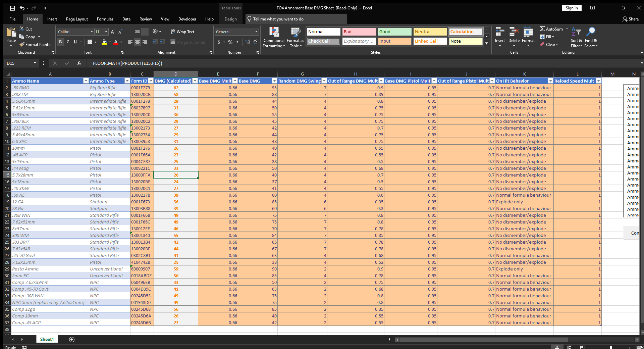Open Ammo Name column filter dropdown
Image resolution: width=644 pixels, height=349 pixels.
[x=86, y=81]
